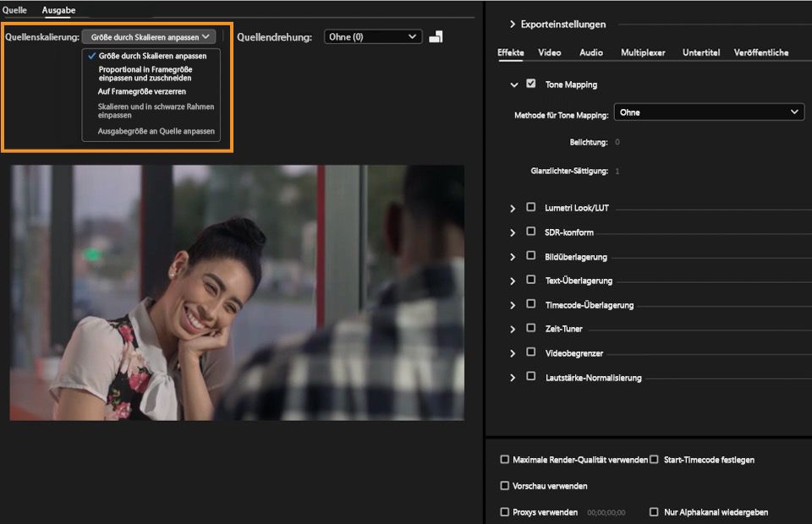Enable the Timecode-Überlagerung checkbox
The width and height of the screenshot is (812, 524).
pos(531,303)
